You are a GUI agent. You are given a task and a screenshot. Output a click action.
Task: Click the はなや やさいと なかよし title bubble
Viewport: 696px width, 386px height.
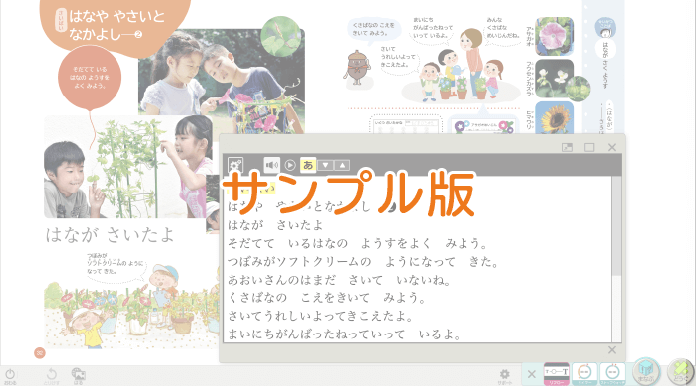116,25
